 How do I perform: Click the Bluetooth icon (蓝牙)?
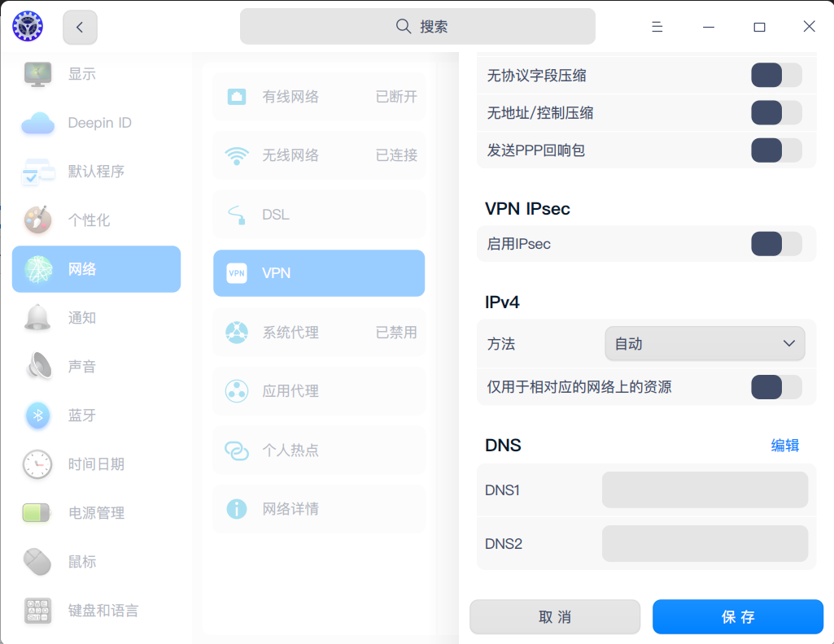pyautogui.click(x=37, y=415)
